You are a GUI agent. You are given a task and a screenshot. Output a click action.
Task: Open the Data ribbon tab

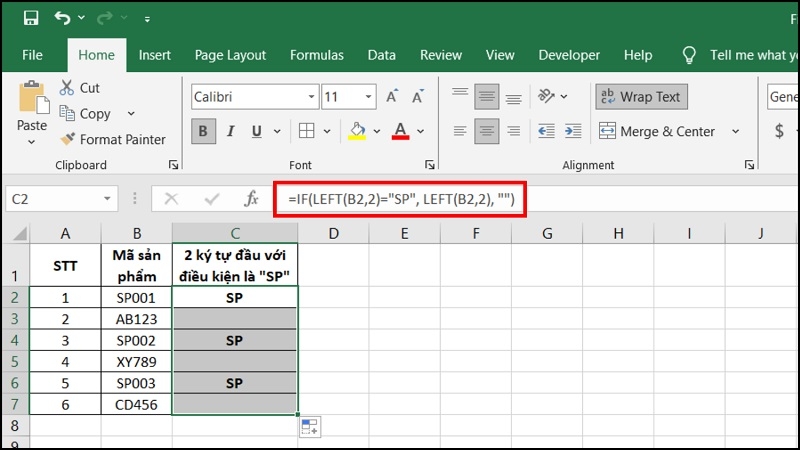coord(382,55)
